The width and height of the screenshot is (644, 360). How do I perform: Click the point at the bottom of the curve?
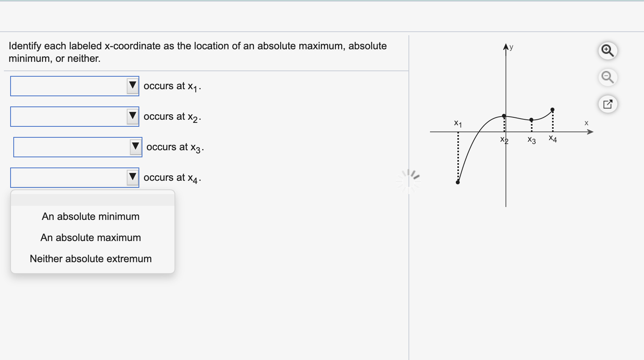point(457,182)
